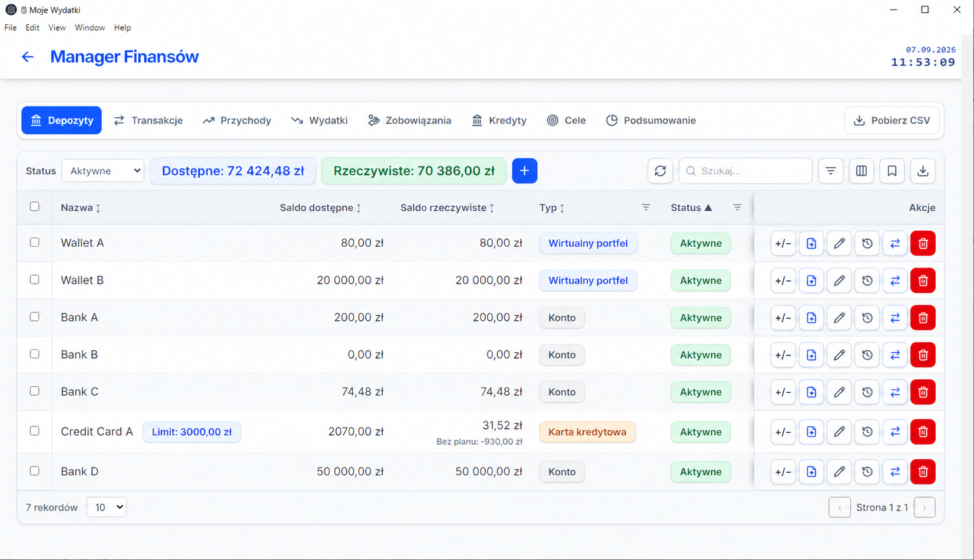Click the Typ column filter icon
Image resolution: width=974 pixels, height=560 pixels.
click(x=646, y=207)
